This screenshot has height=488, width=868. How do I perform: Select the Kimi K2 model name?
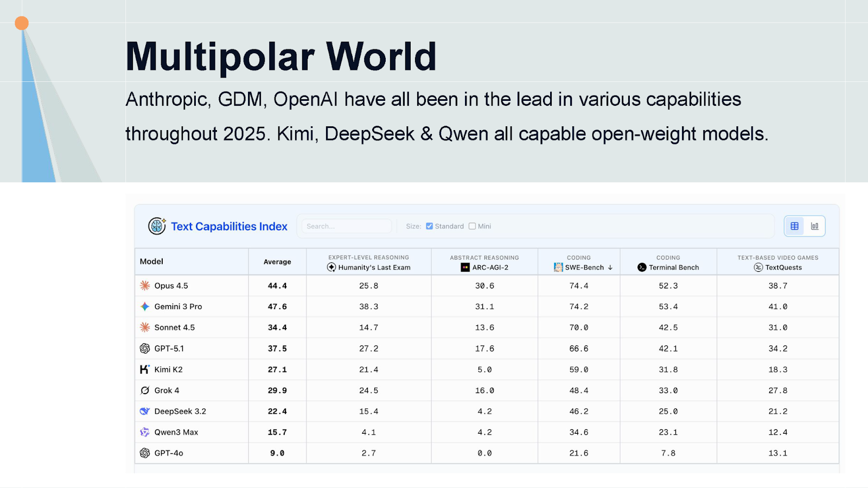tap(168, 369)
